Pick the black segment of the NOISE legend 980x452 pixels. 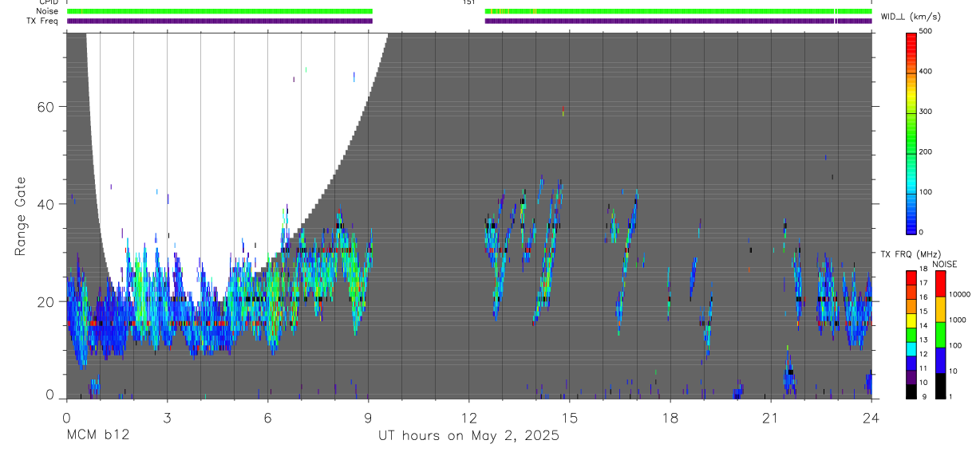(x=940, y=385)
